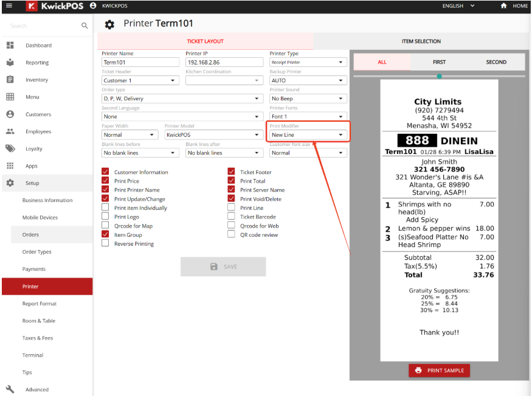Image resolution: width=532 pixels, height=404 pixels.
Task: Click the Reporting sidebar icon
Action: (x=10, y=62)
